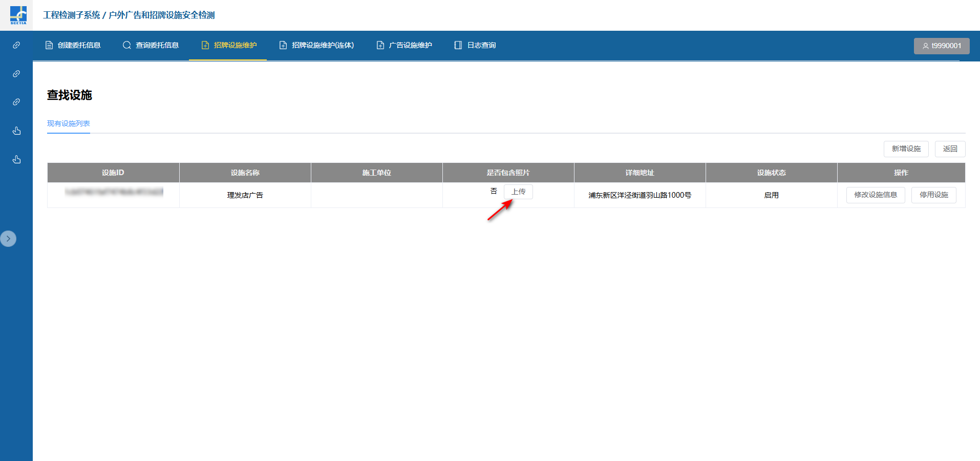Click the notebook icon beside 日志查询

coord(458,45)
